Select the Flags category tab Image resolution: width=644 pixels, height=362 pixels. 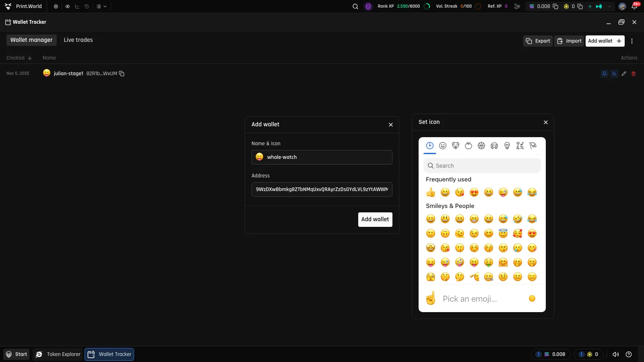tap(533, 146)
